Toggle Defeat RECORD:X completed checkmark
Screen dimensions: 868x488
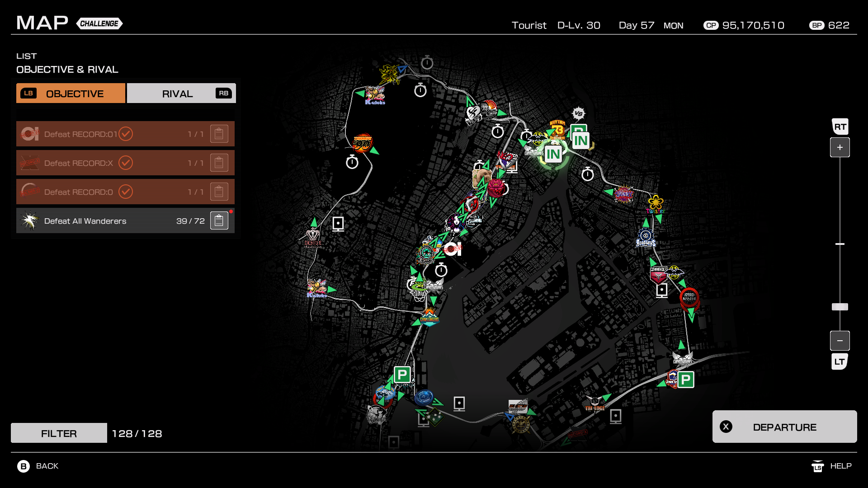pos(126,163)
